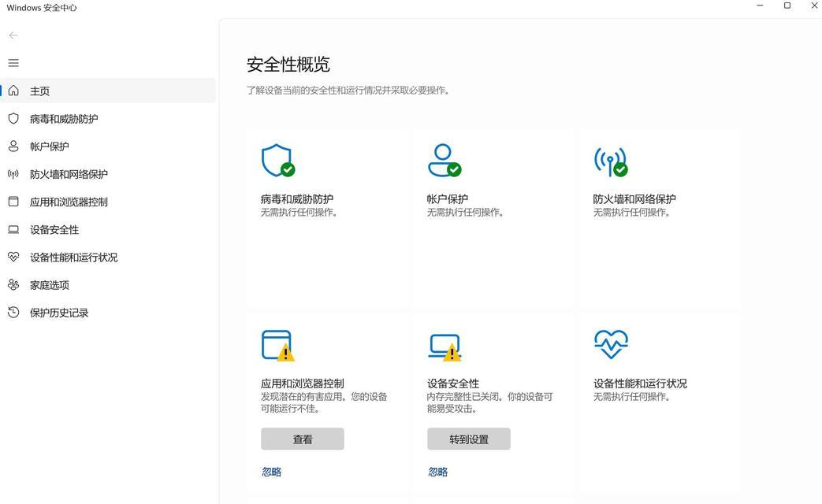Open 防火墙和网络保护 from the sidebar
822x504 pixels.
(x=108, y=174)
